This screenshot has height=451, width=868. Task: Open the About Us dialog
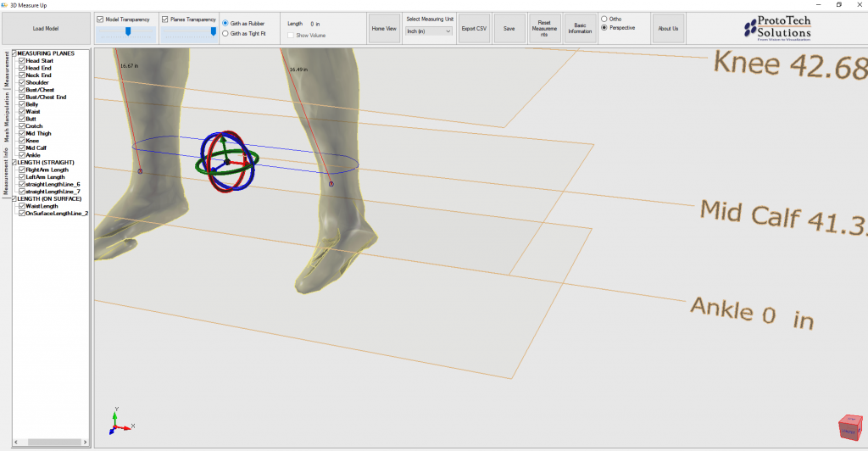pyautogui.click(x=668, y=28)
